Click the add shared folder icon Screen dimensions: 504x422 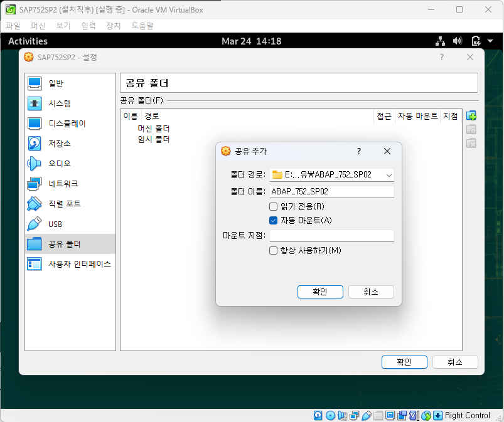(471, 115)
